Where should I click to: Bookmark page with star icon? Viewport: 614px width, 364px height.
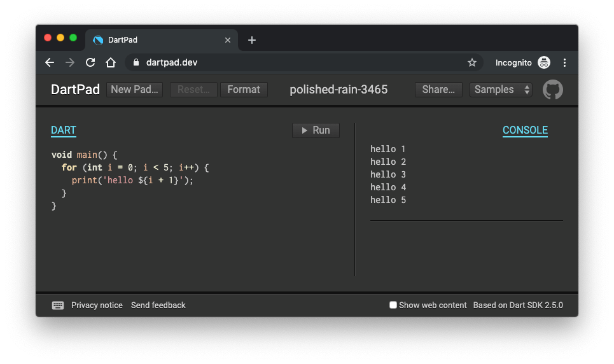tap(472, 62)
